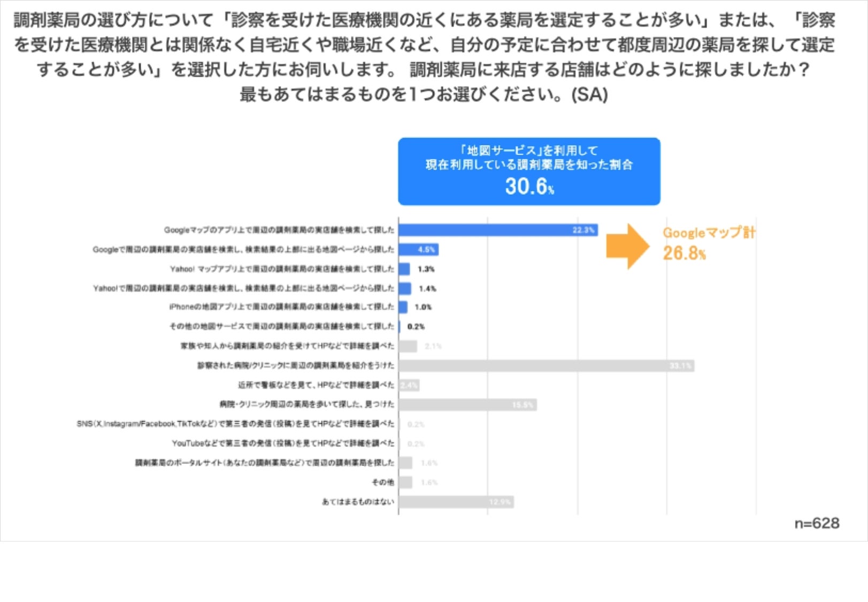
Task: Click the blue 30.6% callout box
Action: click(x=529, y=171)
